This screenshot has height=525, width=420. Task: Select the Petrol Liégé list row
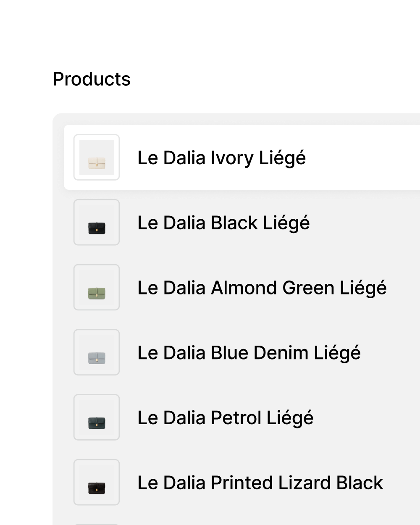[361, 417]
